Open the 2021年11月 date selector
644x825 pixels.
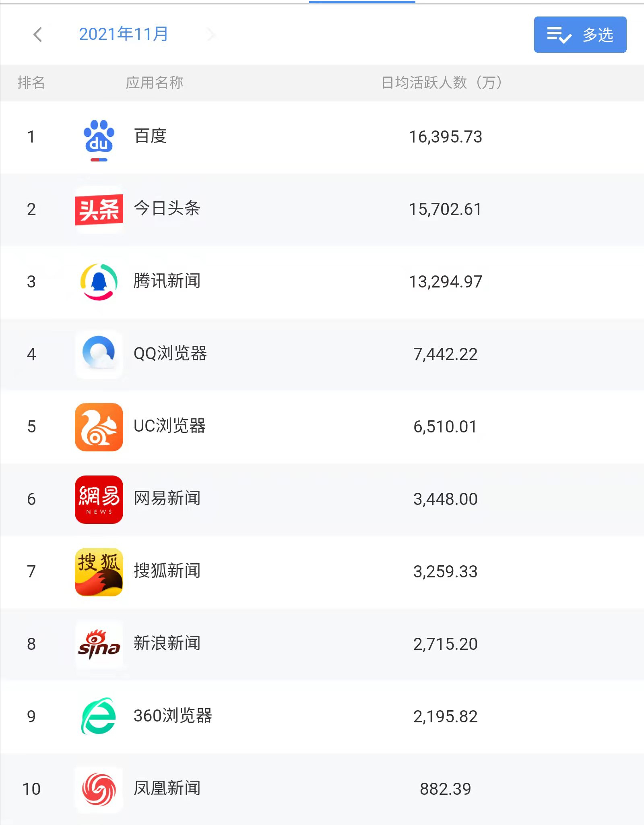click(124, 34)
